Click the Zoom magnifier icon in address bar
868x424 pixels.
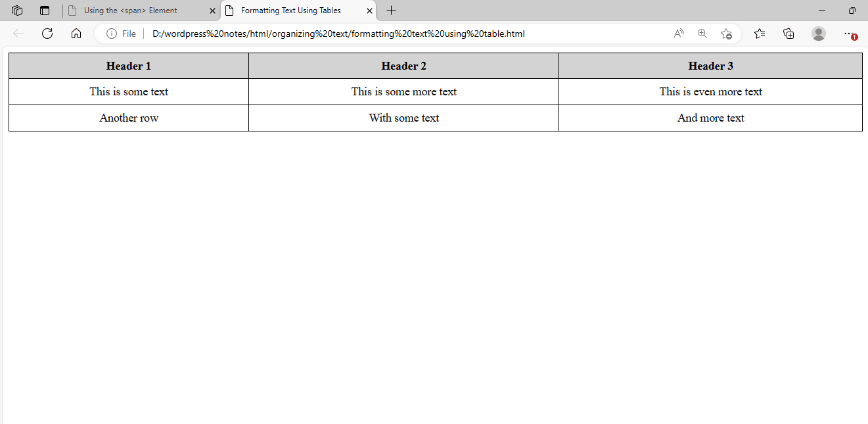702,34
